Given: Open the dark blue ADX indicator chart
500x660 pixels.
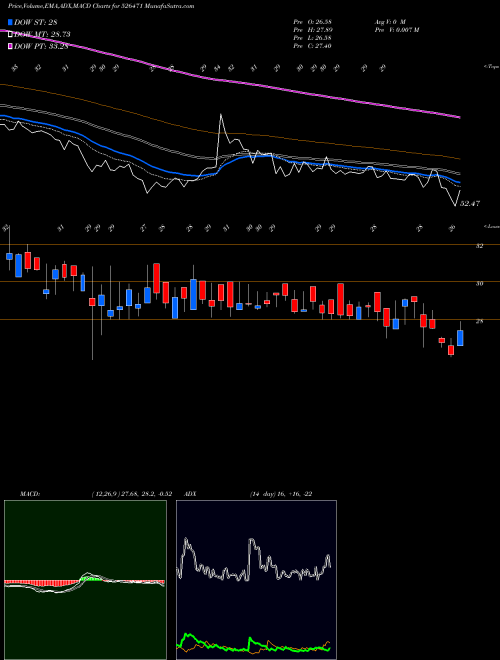Looking at the screenshot, I should click(x=256, y=580).
